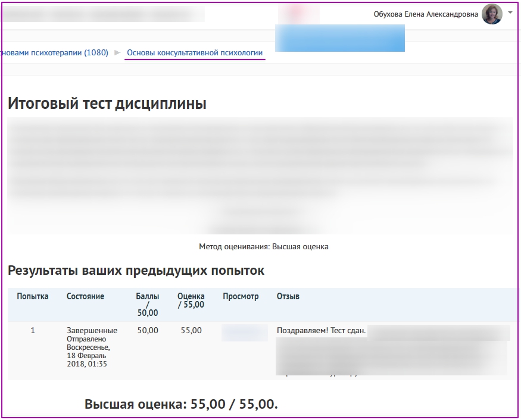Click the Оценка / 55,00 column header
Image resolution: width=521 pixels, height=420 pixels.
pos(191,300)
